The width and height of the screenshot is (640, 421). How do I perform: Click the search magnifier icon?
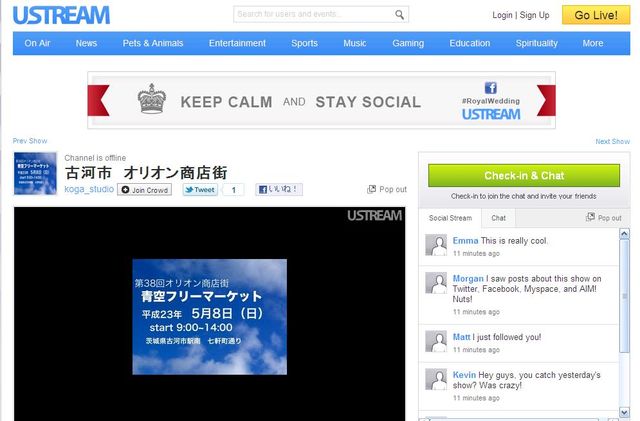pos(400,15)
